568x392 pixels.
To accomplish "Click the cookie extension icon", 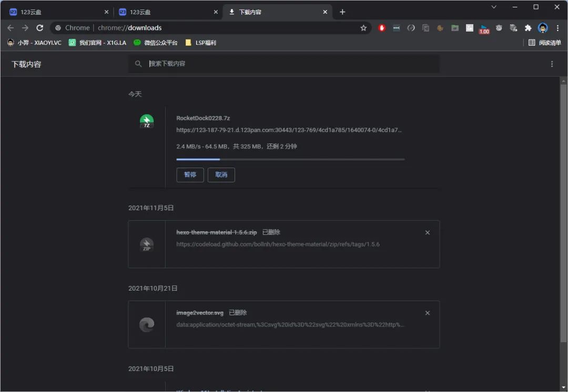I will (x=440, y=28).
